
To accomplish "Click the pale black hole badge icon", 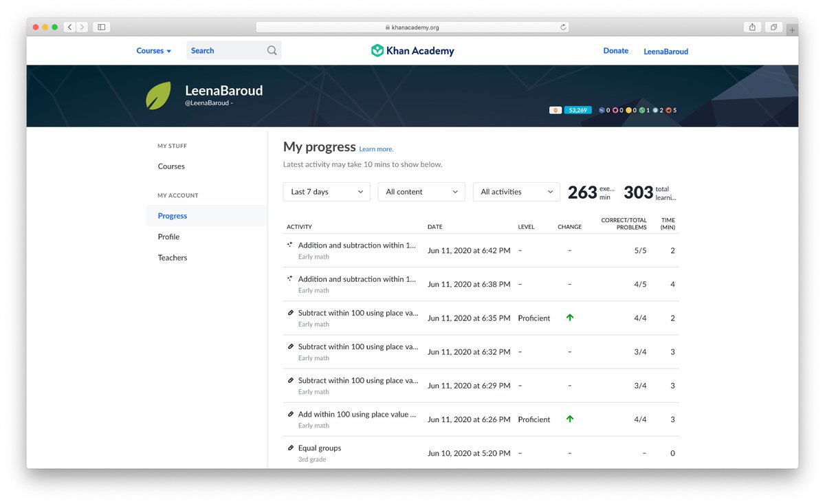I will [655, 110].
